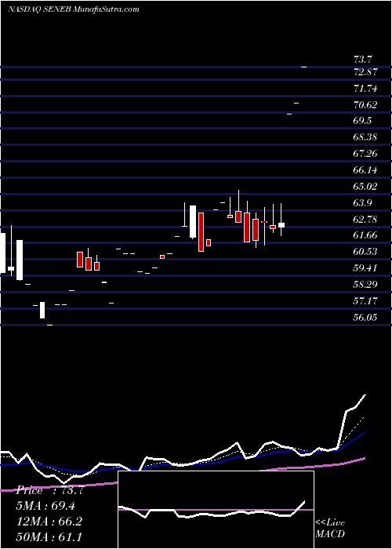Click the 50MA : 61.1 readout
The height and width of the screenshot is (549, 392).
49,536
